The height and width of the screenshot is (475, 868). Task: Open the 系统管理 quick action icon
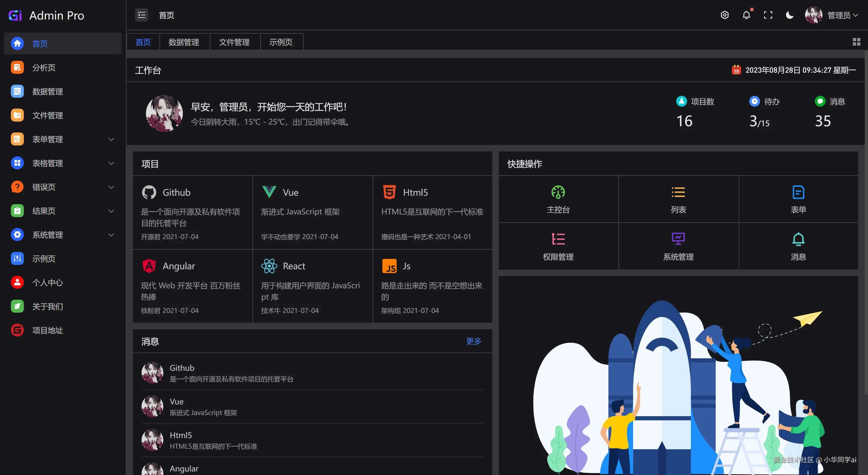pyautogui.click(x=678, y=239)
